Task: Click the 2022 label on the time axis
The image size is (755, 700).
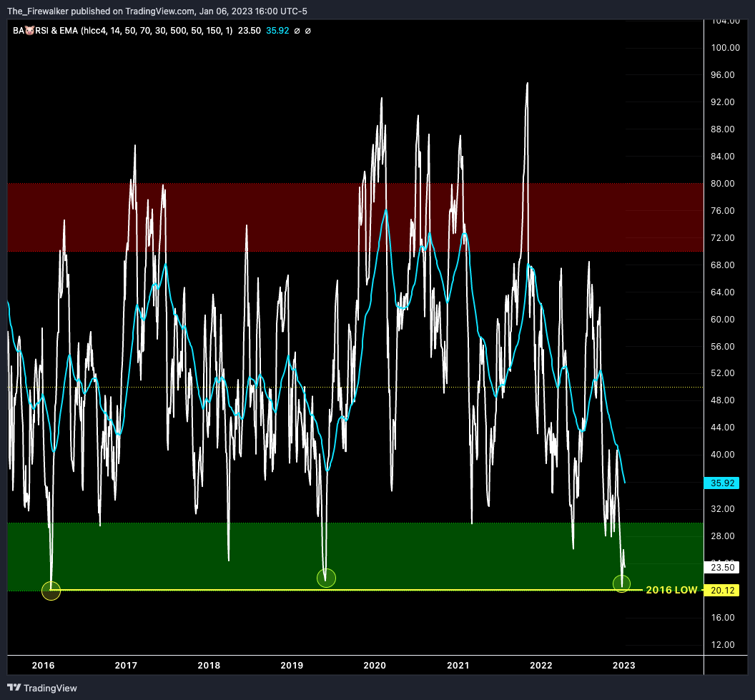Action: (x=541, y=666)
